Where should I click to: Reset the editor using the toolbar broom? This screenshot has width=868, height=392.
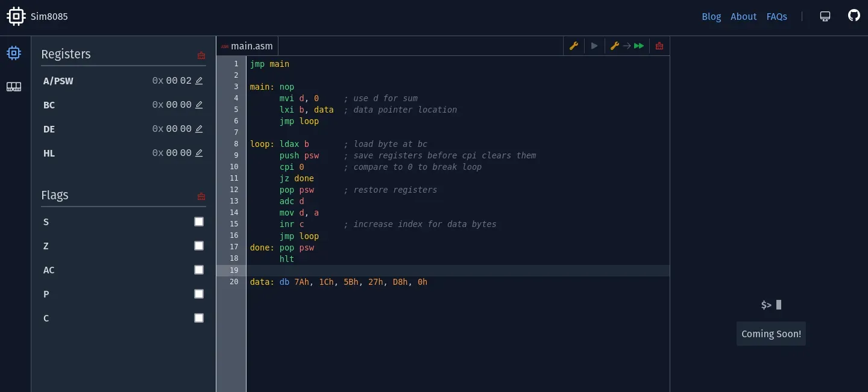659,46
